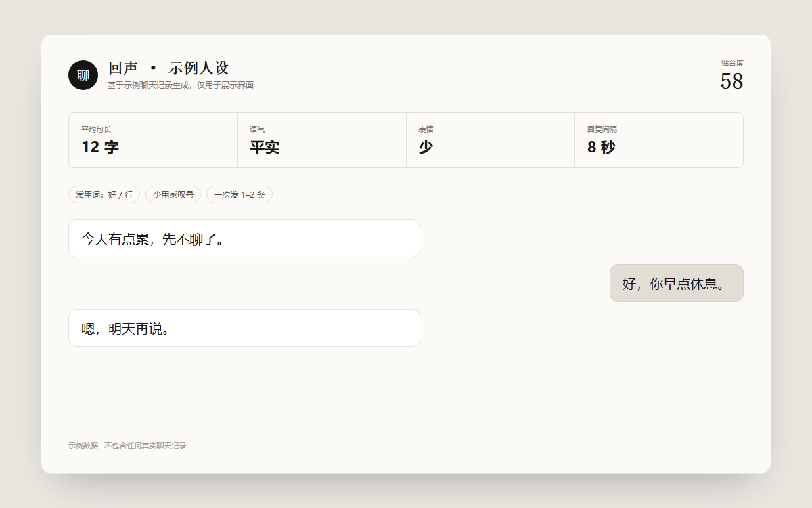Click the 常用词：好 / 行 tag

(104, 194)
